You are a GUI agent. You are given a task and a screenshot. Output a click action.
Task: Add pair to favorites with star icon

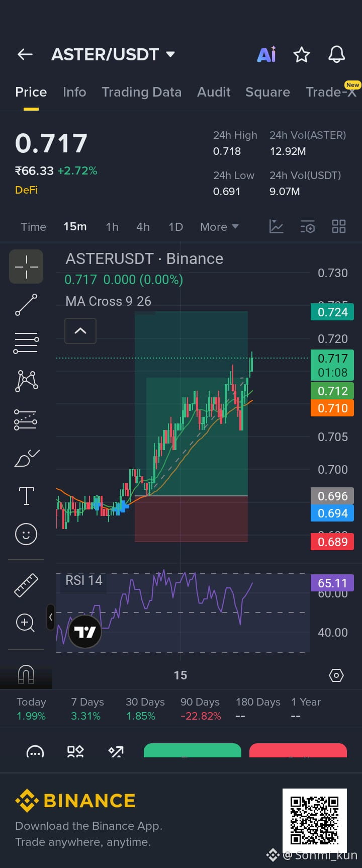click(x=302, y=54)
